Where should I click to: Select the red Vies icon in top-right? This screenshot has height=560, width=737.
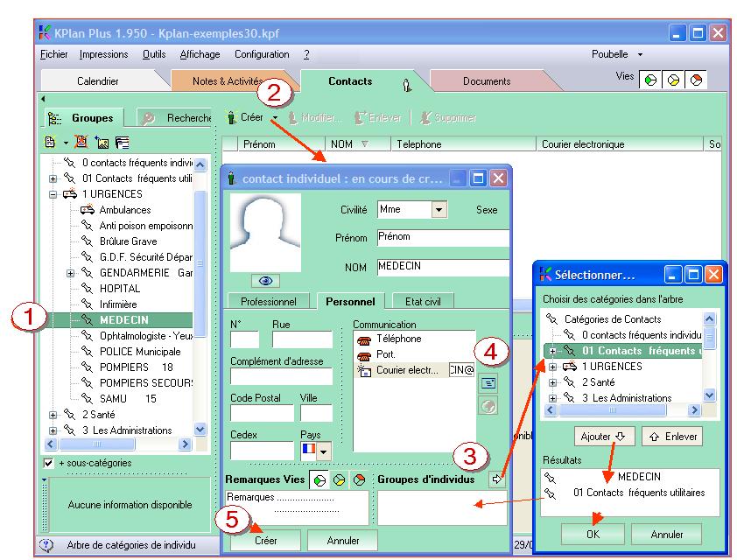[x=695, y=80]
